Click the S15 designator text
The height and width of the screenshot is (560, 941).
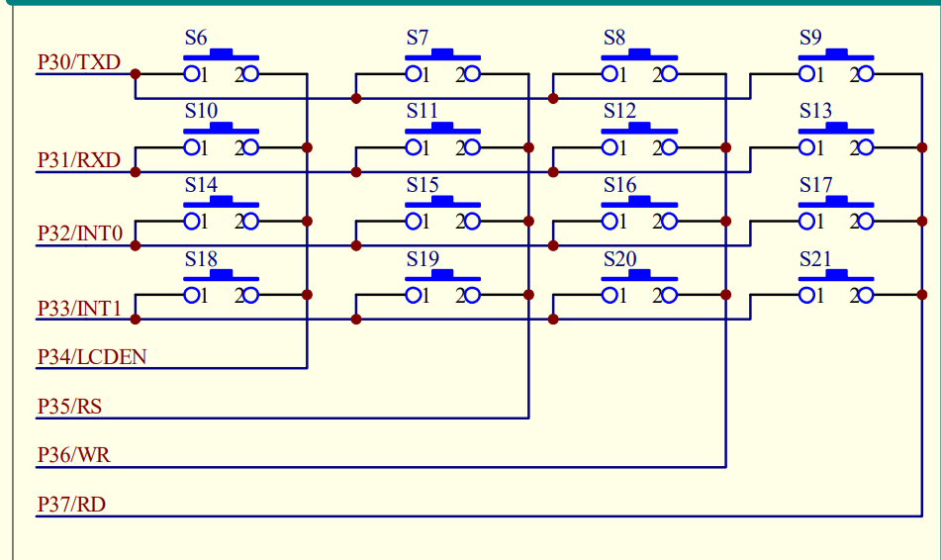click(x=423, y=184)
